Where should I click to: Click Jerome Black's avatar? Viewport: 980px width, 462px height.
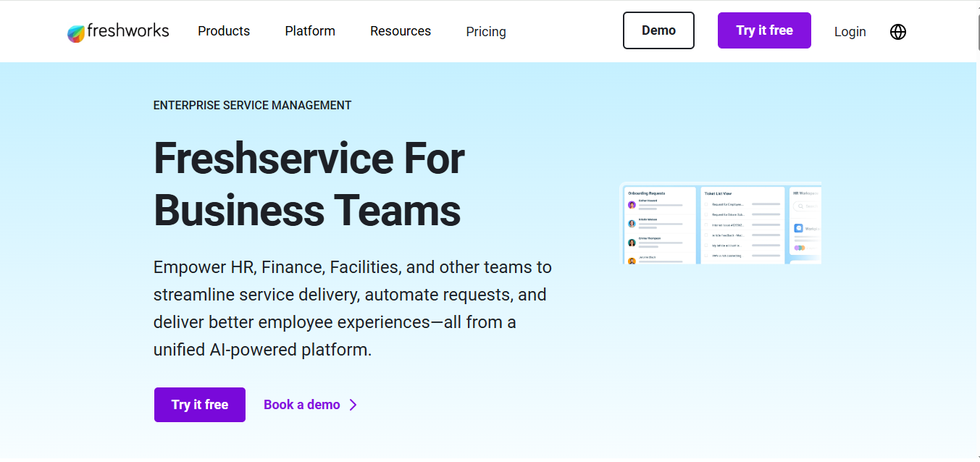coord(632,261)
